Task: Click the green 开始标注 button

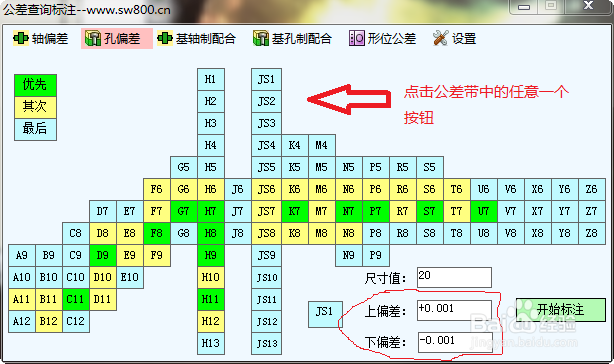Action: 561,310
